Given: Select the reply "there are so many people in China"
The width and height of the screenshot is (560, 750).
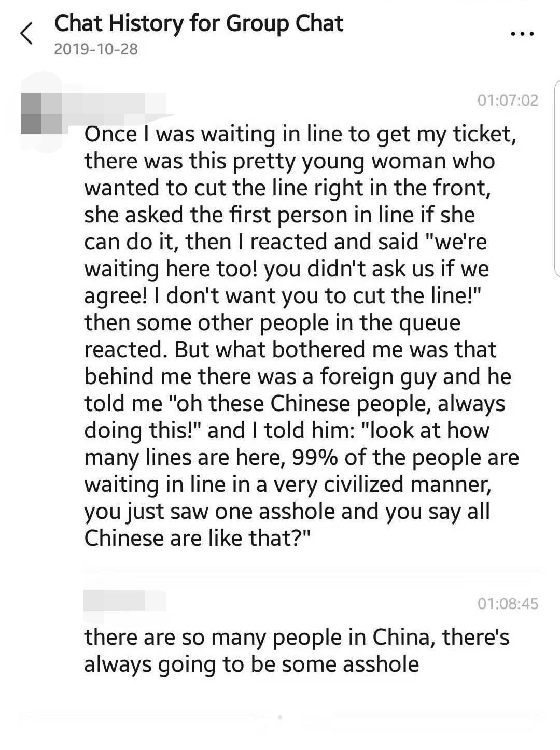Looking at the screenshot, I should (x=297, y=650).
